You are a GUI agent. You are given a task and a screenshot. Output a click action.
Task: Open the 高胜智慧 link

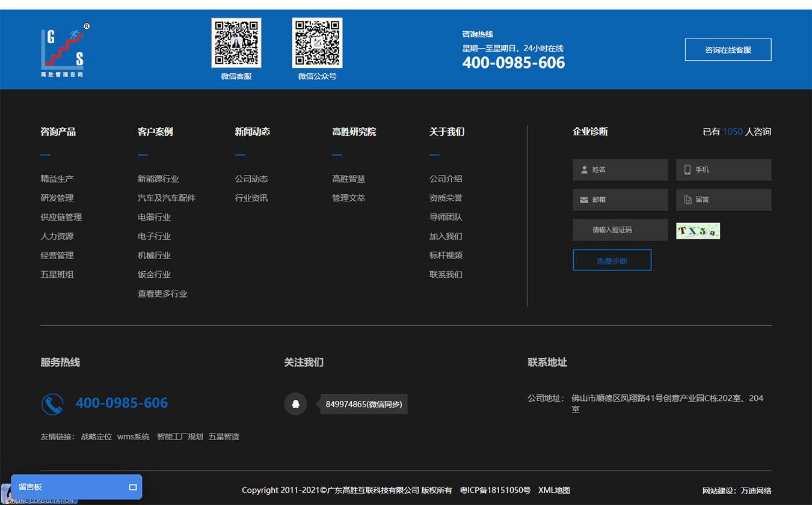[x=348, y=179]
